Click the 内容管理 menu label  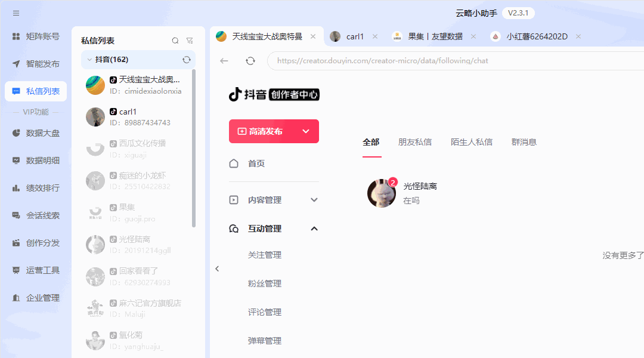(265, 200)
